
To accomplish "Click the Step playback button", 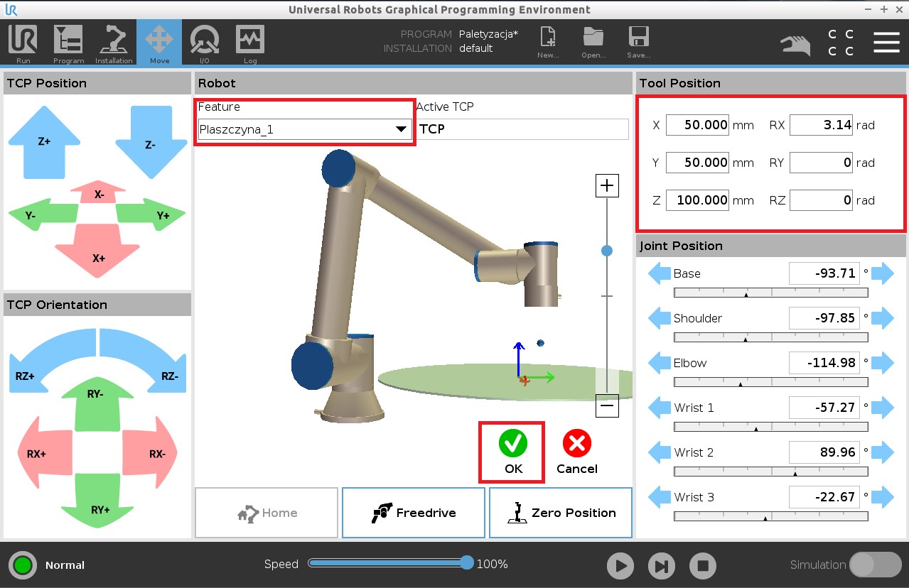I will (662, 566).
